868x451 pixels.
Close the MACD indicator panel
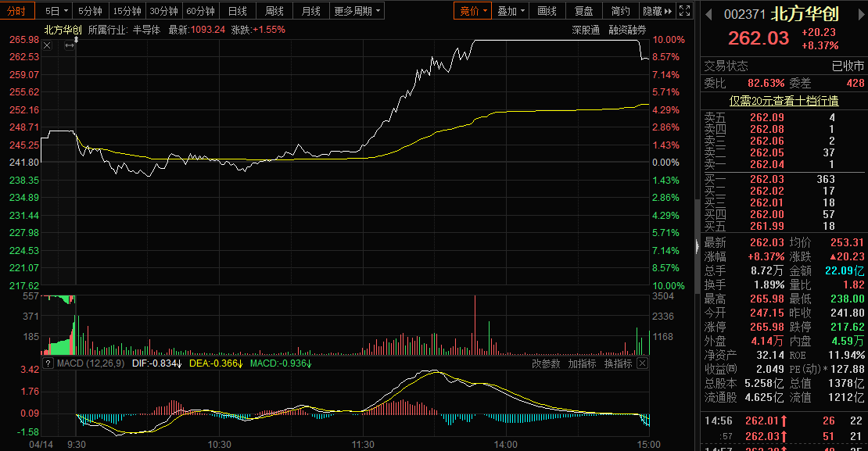[x=642, y=363]
